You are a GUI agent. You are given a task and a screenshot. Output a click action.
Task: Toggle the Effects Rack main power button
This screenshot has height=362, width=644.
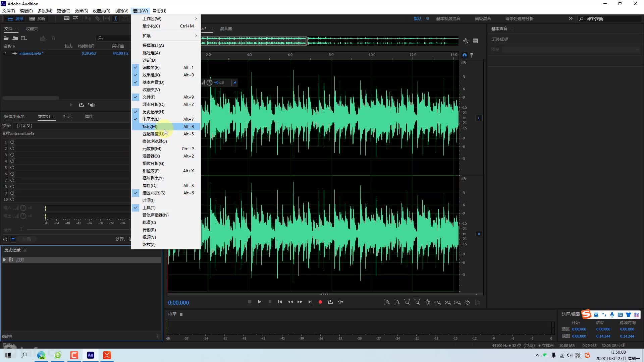click(x=5, y=239)
